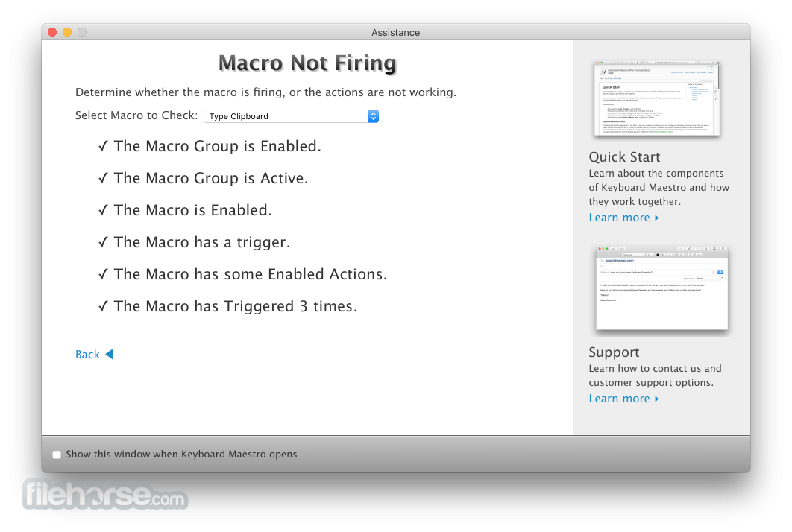Close the Assistance window with red button

click(x=52, y=32)
